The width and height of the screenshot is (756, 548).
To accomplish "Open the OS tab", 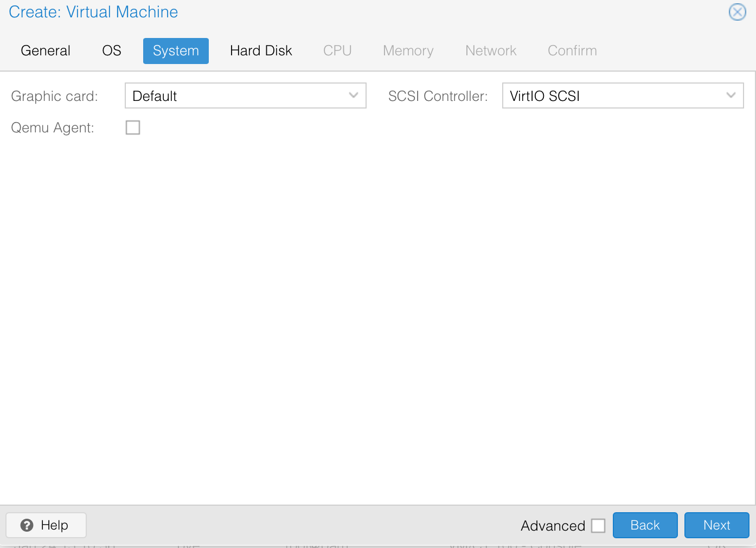I will pos(112,51).
